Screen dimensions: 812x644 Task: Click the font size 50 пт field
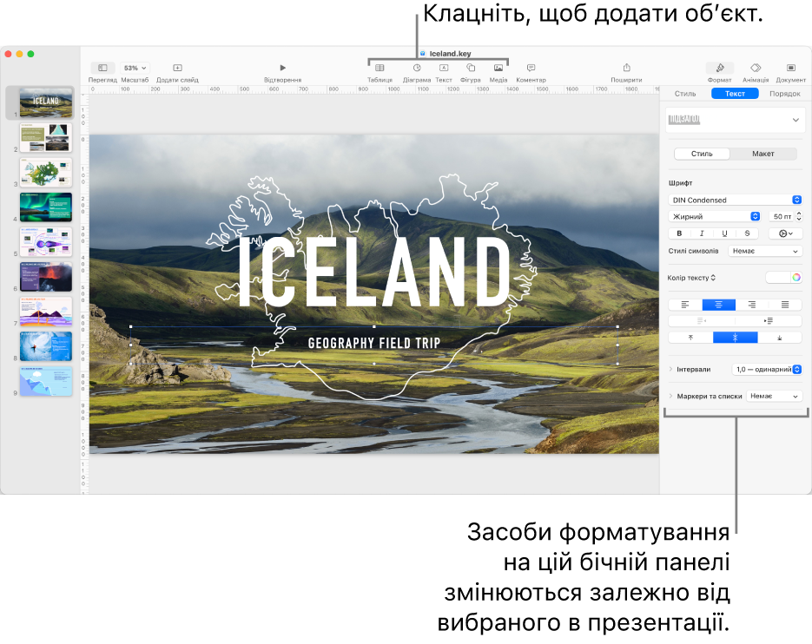pyautogui.click(x=782, y=216)
